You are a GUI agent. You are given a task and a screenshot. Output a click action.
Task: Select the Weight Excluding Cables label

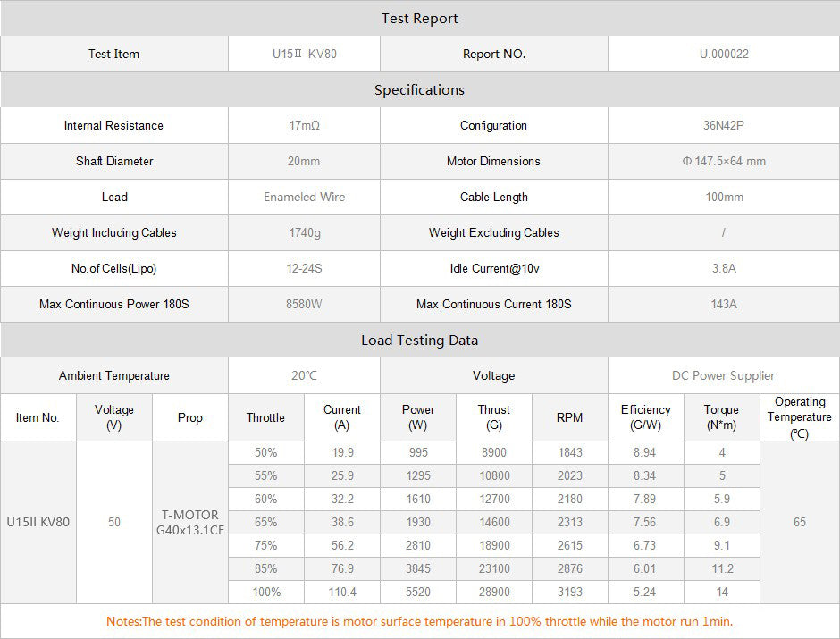[x=494, y=233]
